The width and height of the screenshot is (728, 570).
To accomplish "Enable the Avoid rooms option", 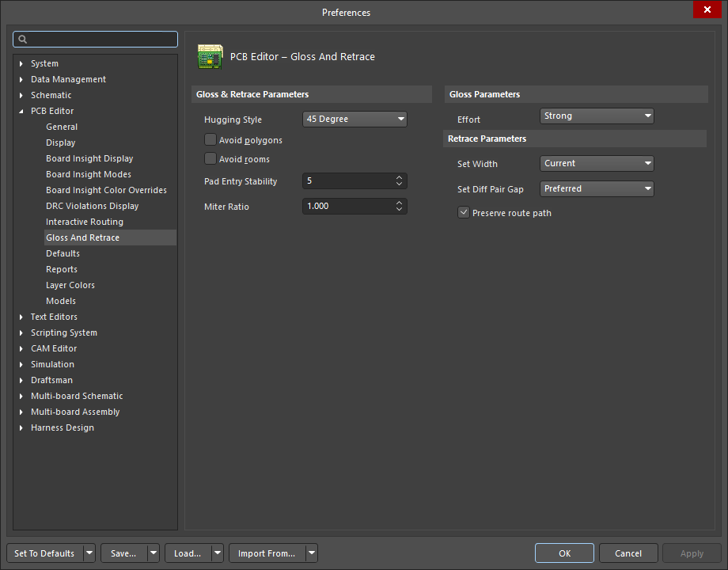I will coord(210,159).
